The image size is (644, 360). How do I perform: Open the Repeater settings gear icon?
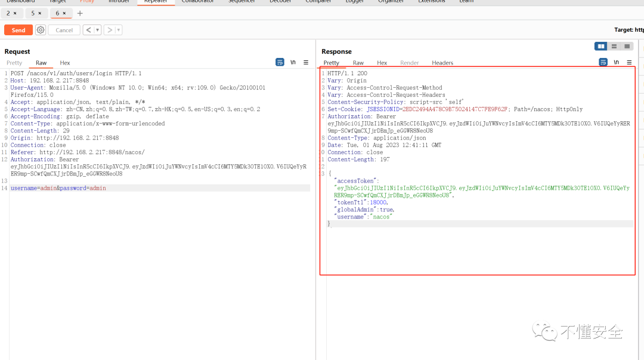tap(41, 30)
